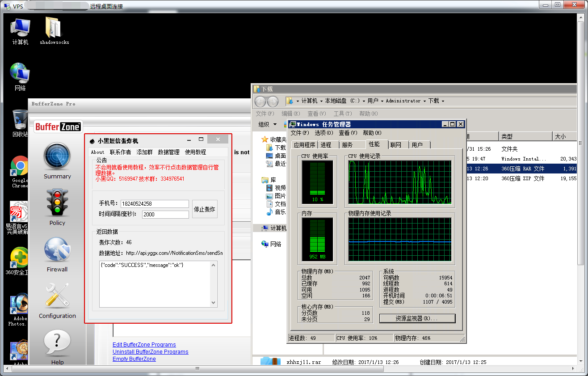Screen dimensions: 588x376
Task: Expand 下载 dropdown arrow in address bar
Action: pyautogui.click(x=443, y=101)
